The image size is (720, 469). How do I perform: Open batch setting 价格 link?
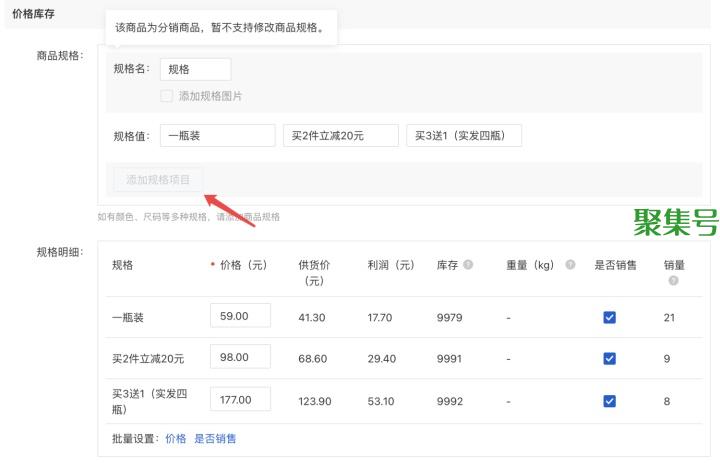pyautogui.click(x=175, y=438)
